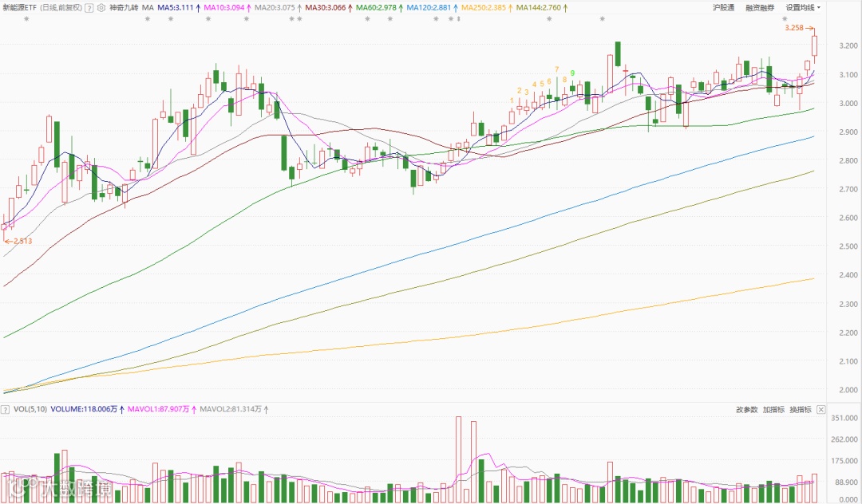The height and width of the screenshot is (504, 862).
Task: Click the 3.200 price axis label
Action: point(848,46)
